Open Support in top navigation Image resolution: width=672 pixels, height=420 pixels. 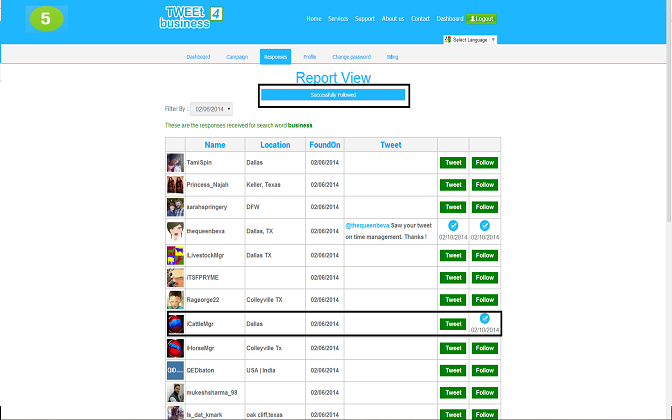click(365, 19)
